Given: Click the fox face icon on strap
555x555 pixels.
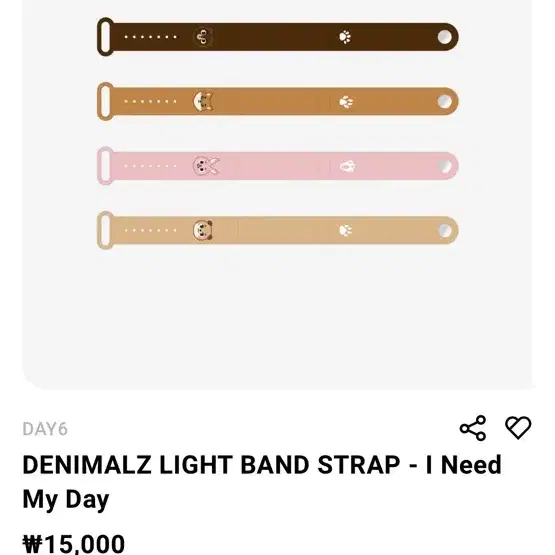Looking at the screenshot, I should pyautogui.click(x=203, y=102).
